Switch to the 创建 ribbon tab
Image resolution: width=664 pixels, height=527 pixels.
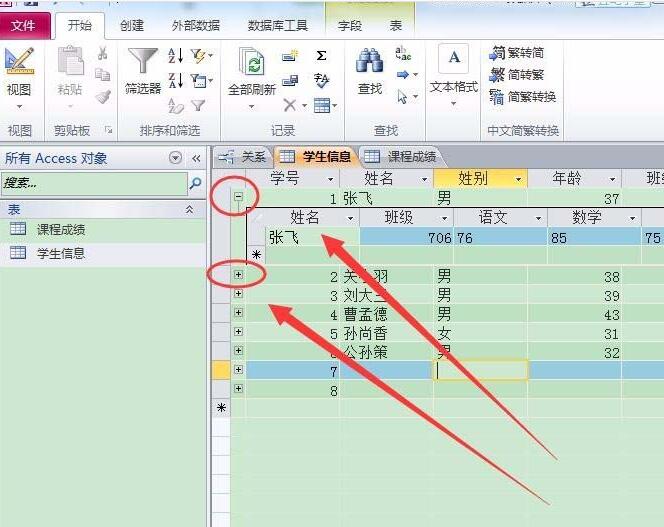[x=132, y=25]
